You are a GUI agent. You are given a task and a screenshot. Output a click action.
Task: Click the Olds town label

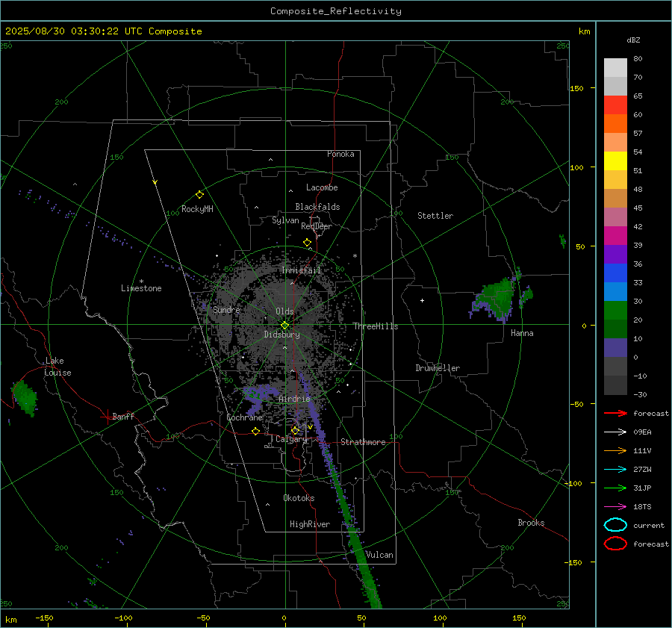(x=284, y=311)
